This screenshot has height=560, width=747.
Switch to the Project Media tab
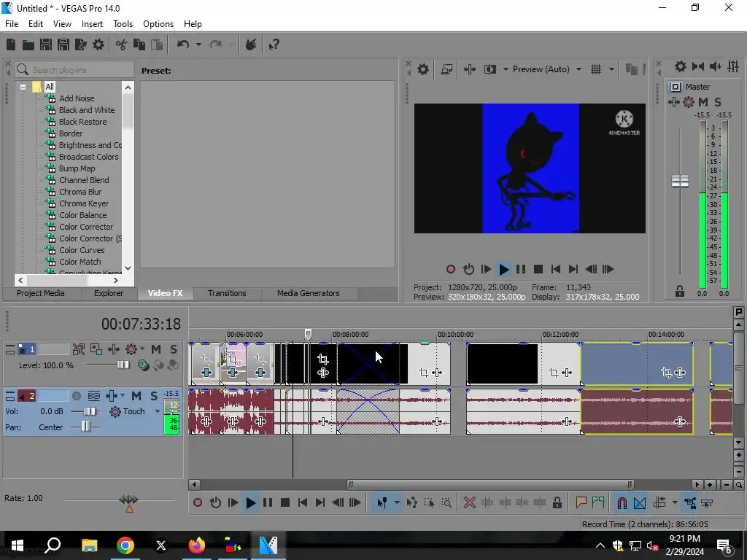coord(41,293)
